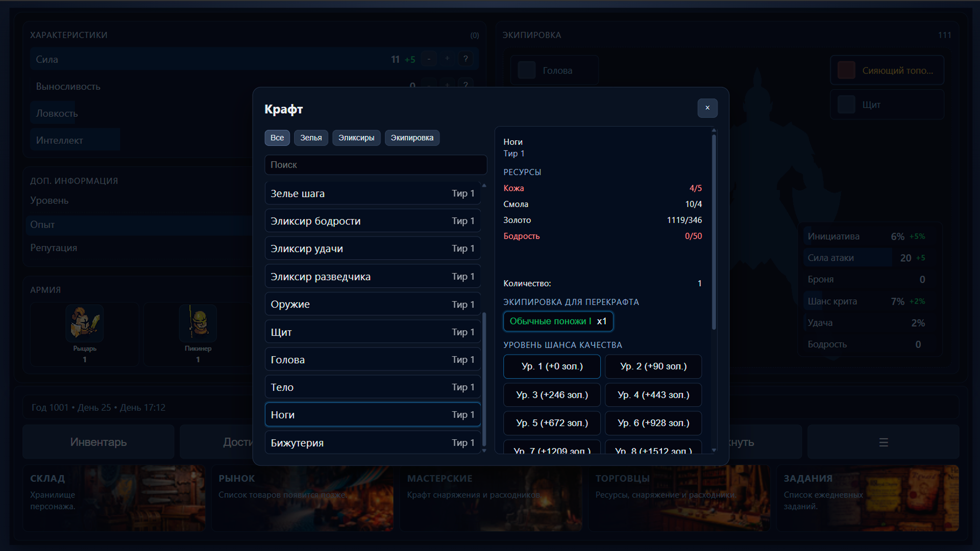
Task: Click the Обычные поножи I x1 chip
Action: coord(558,321)
